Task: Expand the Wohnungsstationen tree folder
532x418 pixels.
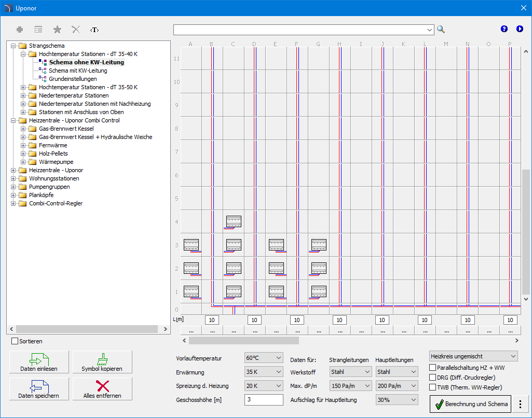Action: click(x=13, y=178)
